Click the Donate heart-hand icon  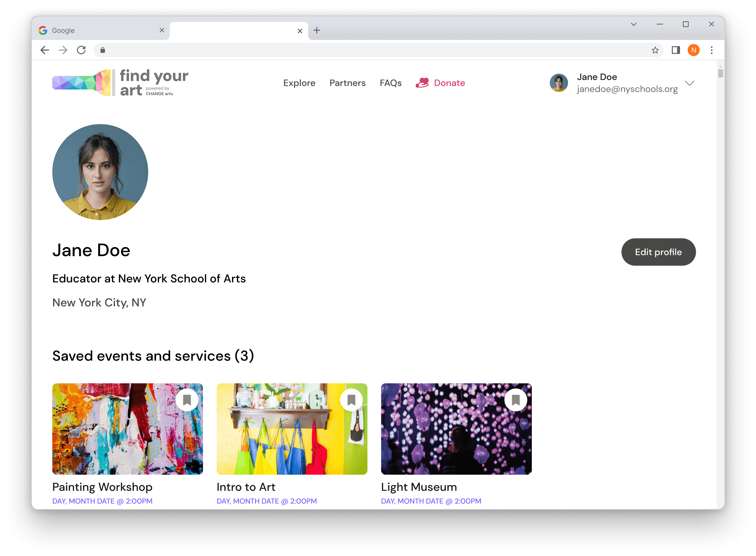pyautogui.click(x=422, y=83)
